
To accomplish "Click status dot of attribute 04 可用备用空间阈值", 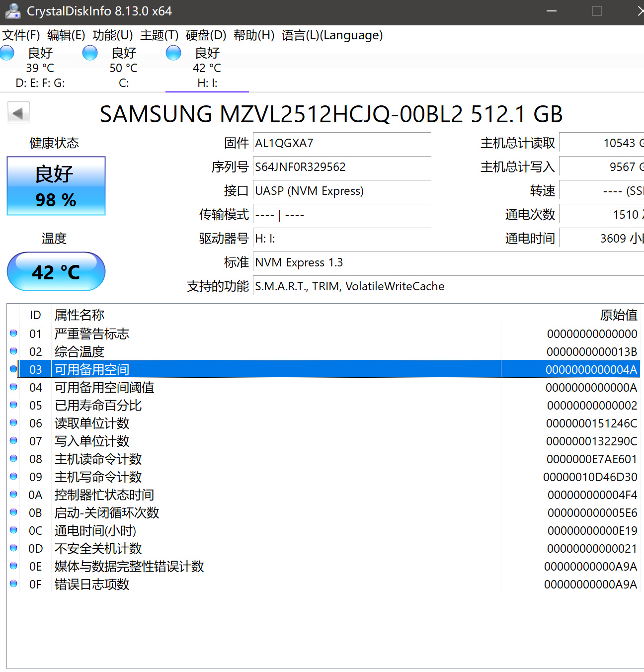I will pyautogui.click(x=13, y=387).
